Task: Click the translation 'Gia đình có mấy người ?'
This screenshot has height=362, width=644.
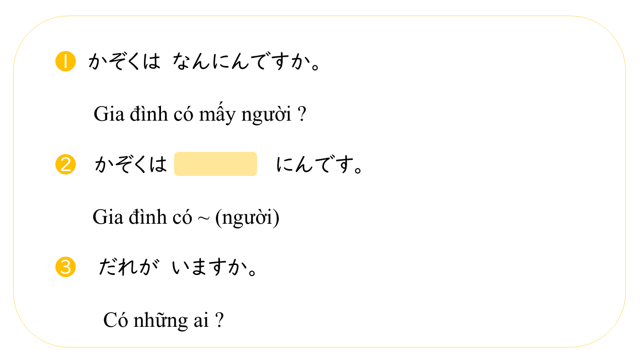Action: click(x=200, y=115)
